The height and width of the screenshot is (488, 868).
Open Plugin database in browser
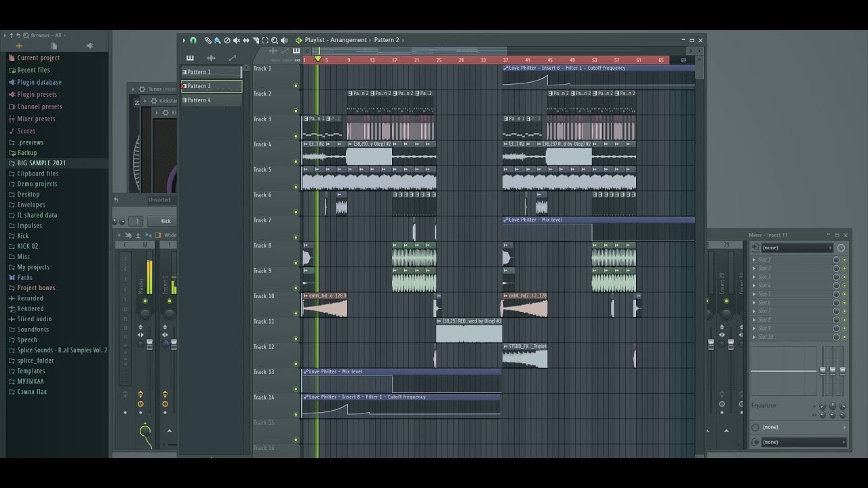click(x=39, y=83)
